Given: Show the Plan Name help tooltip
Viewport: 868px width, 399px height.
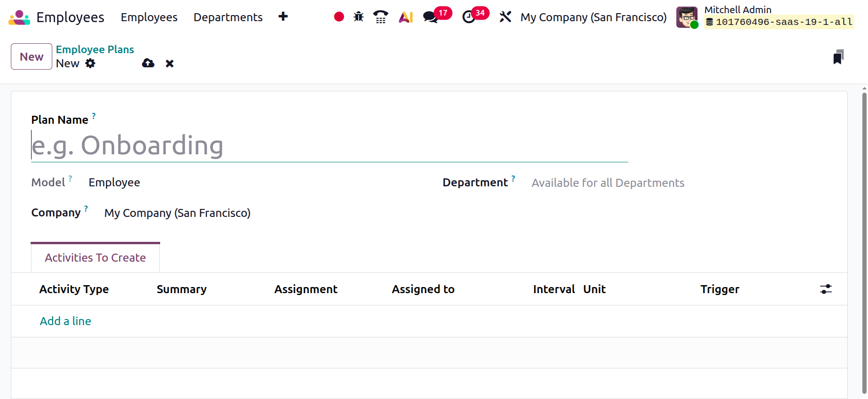Looking at the screenshot, I should [x=94, y=116].
